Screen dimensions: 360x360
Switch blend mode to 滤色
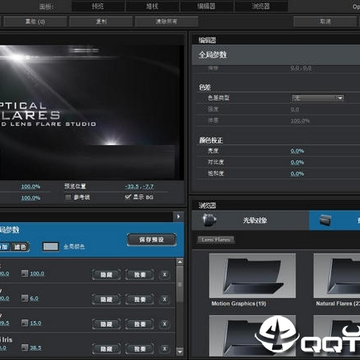(20, 247)
